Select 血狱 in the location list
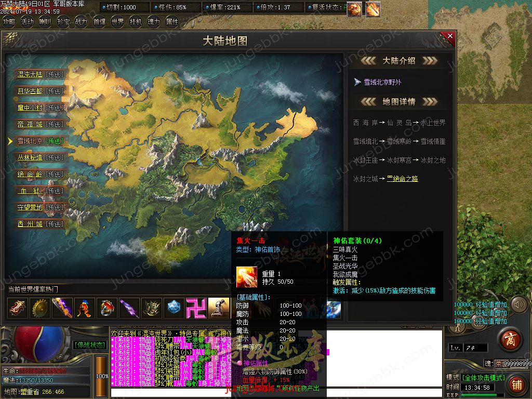Screen dimensions: 532x399 (30, 191)
